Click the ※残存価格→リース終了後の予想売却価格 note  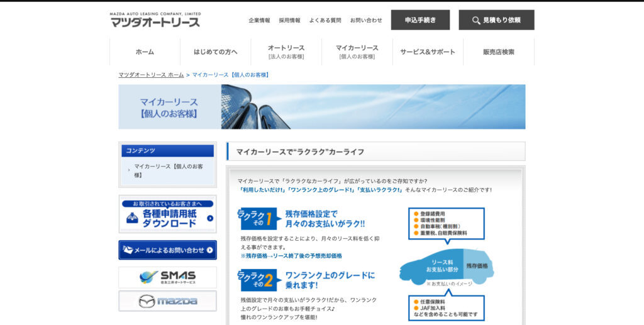pyautogui.click(x=291, y=256)
